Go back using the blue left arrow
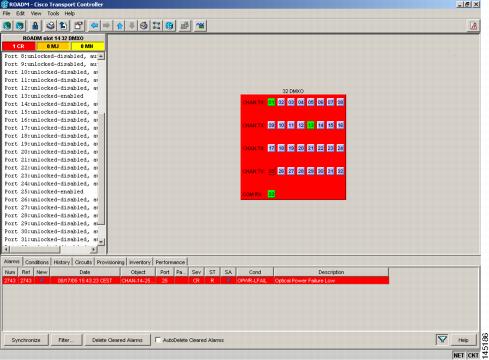This screenshot has width=489, height=360. click(94, 26)
